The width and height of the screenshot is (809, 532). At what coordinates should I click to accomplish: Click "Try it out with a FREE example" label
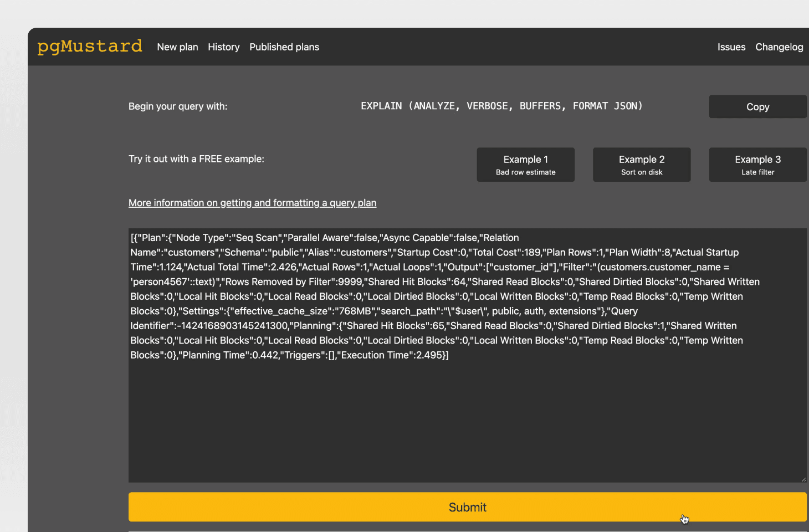[196, 159]
